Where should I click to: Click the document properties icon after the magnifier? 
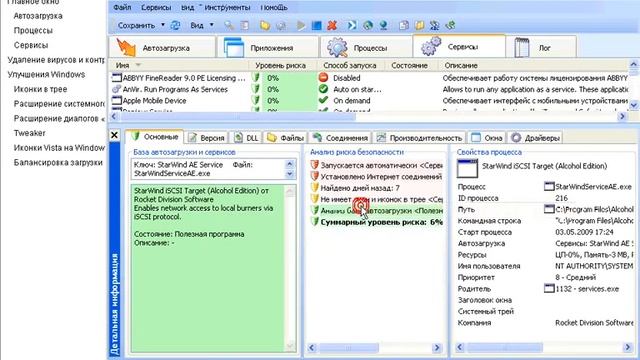click(244, 25)
